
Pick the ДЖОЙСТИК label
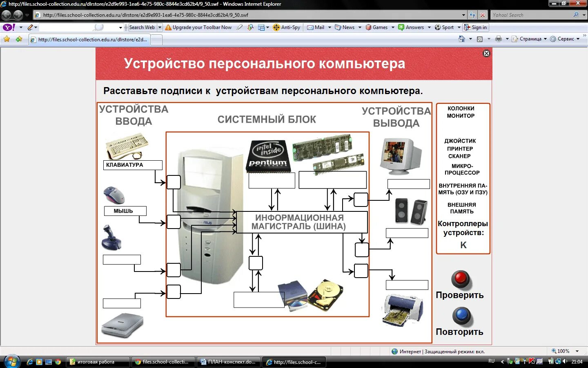(x=460, y=141)
